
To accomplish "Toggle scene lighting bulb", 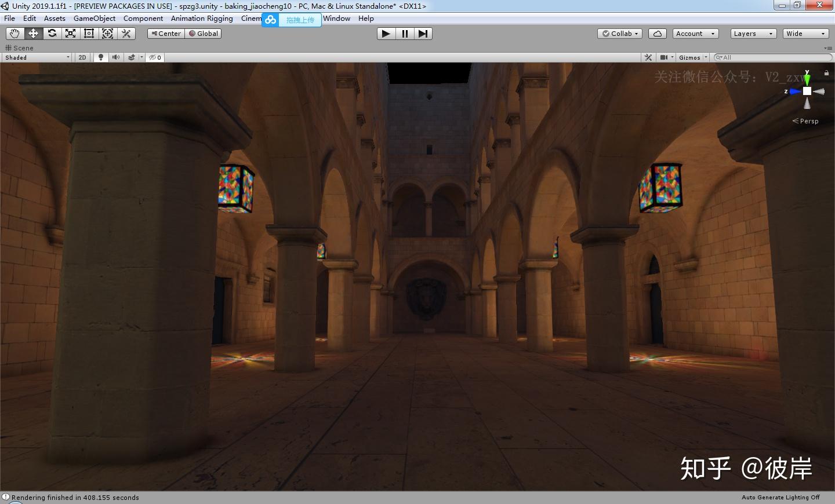I will [x=101, y=57].
